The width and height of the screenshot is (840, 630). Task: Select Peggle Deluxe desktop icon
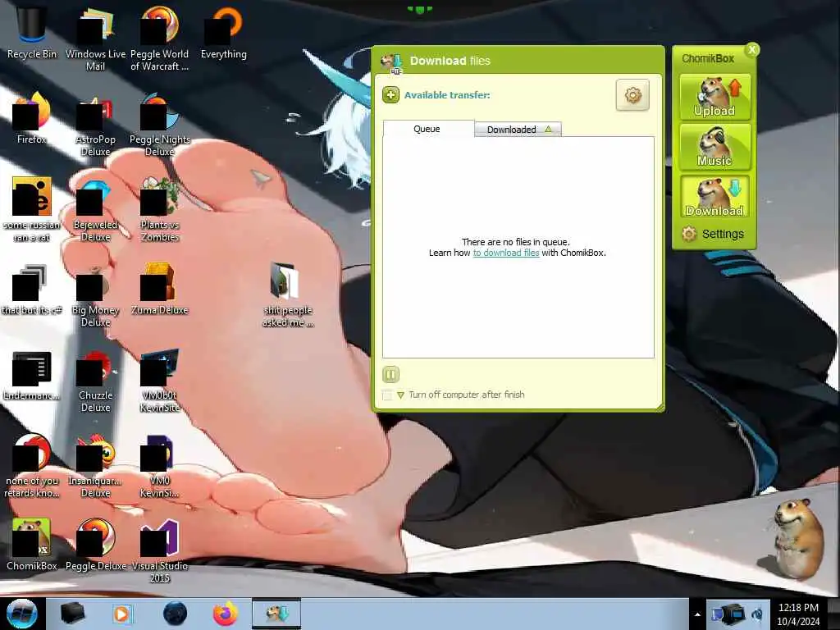(95, 545)
